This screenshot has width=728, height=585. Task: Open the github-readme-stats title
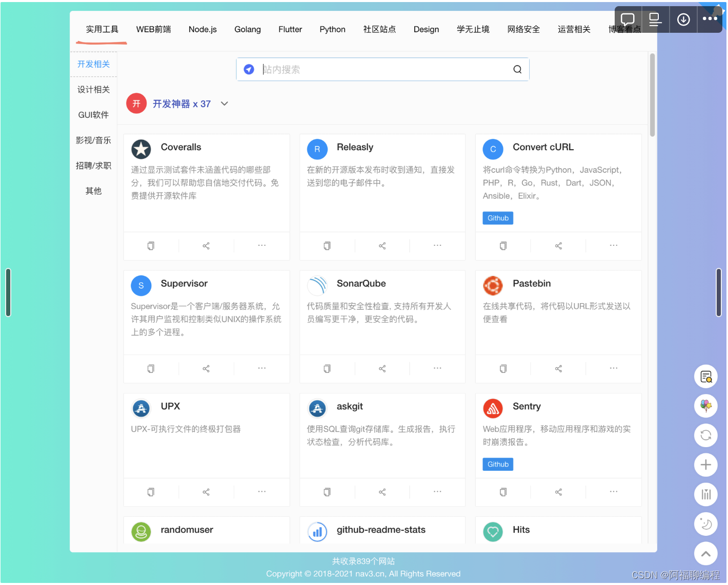(x=381, y=530)
